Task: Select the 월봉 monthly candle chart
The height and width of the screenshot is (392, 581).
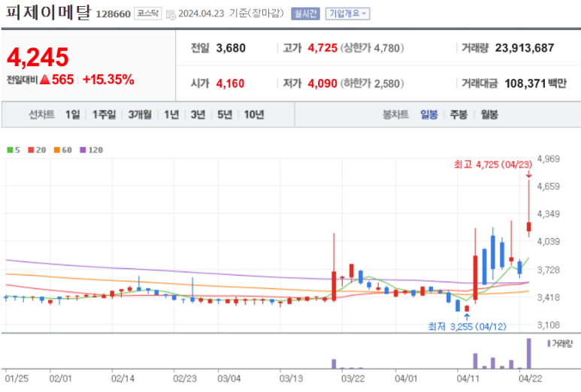Action: 489,114
